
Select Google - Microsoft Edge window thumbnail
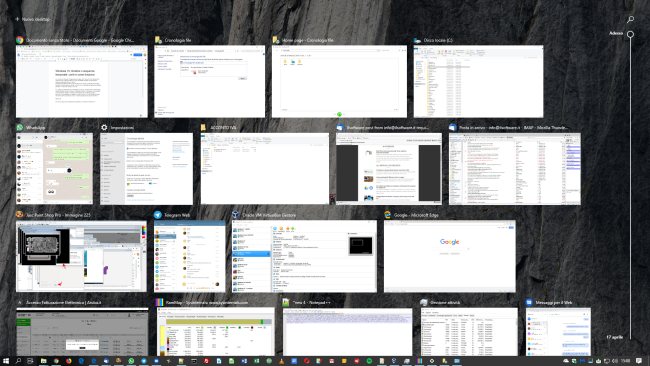coord(450,256)
